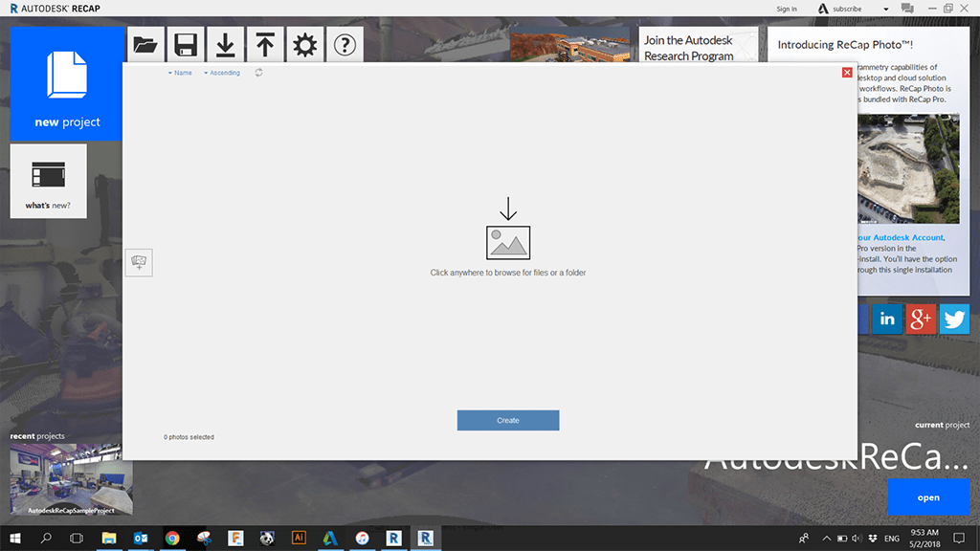Click the ENG language indicator

click(x=892, y=539)
